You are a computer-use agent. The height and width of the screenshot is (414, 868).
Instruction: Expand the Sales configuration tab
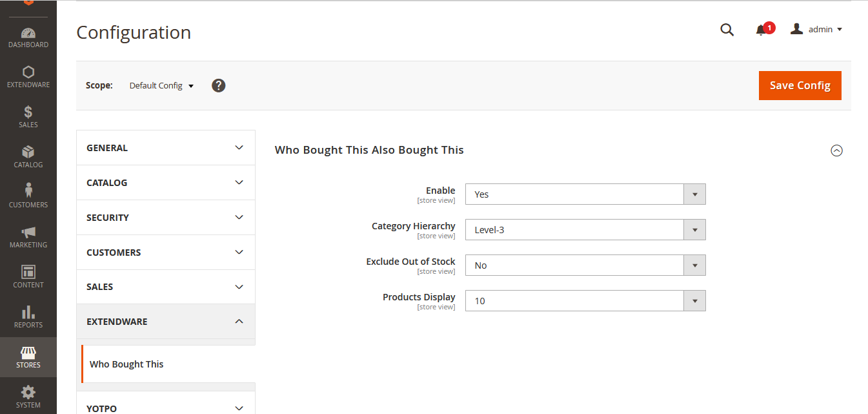[166, 287]
